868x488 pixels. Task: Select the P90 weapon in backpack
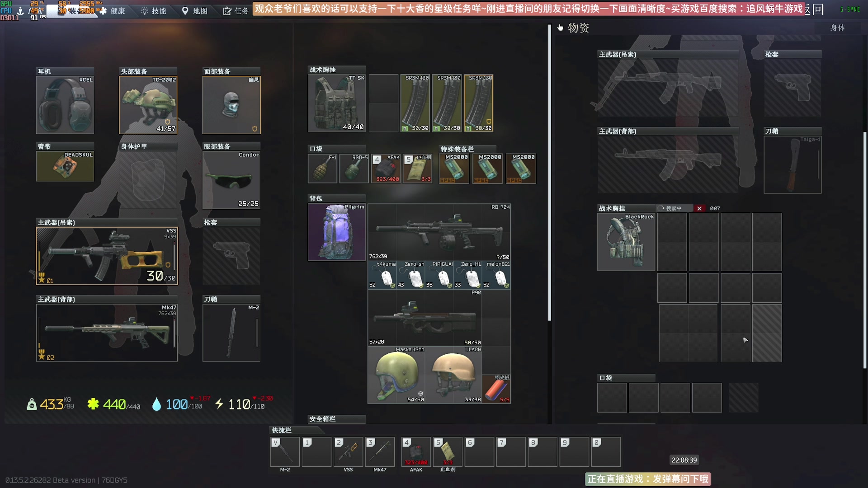click(425, 318)
